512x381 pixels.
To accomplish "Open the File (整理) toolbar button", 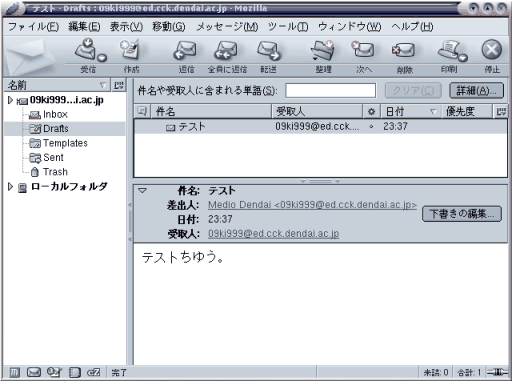I will click(323, 50).
